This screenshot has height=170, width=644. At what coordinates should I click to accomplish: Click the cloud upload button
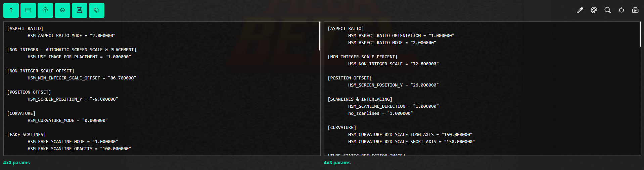(45, 10)
